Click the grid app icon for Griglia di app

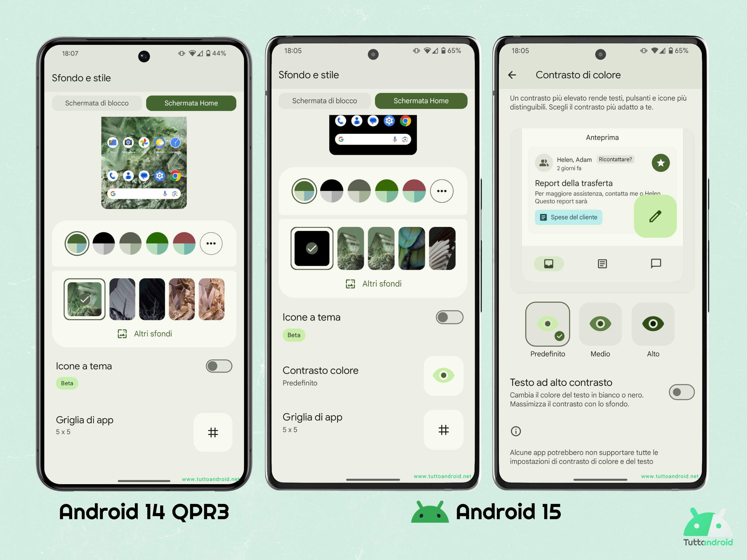point(213,426)
